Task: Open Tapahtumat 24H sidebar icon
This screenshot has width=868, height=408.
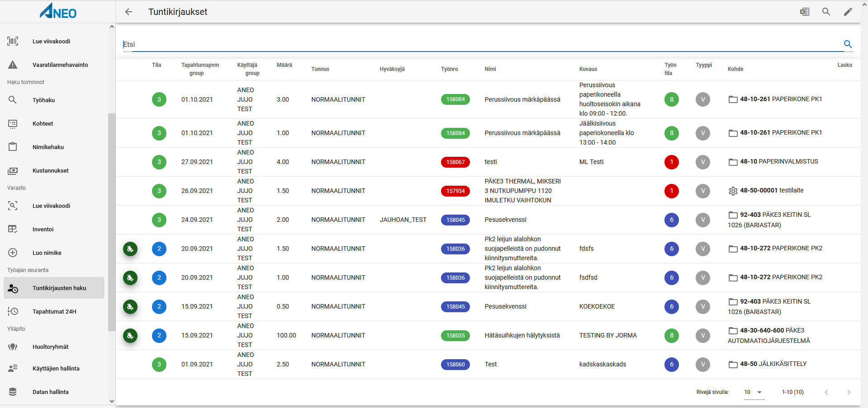Action: tap(13, 311)
